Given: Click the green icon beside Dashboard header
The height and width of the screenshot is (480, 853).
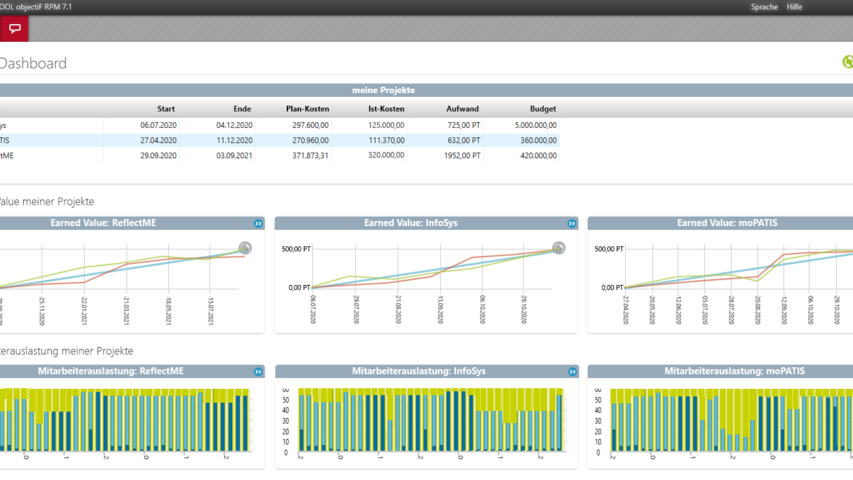Looking at the screenshot, I should pyautogui.click(x=847, y=62).
